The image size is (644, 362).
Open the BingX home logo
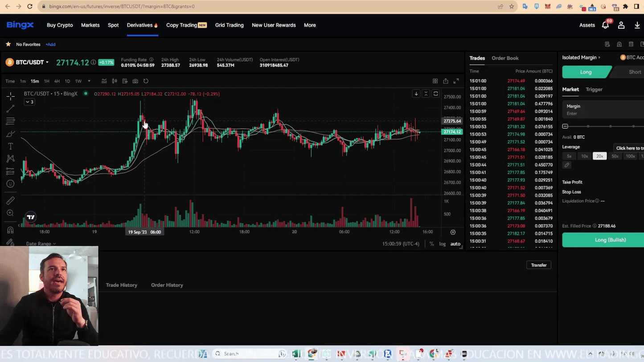20,25
